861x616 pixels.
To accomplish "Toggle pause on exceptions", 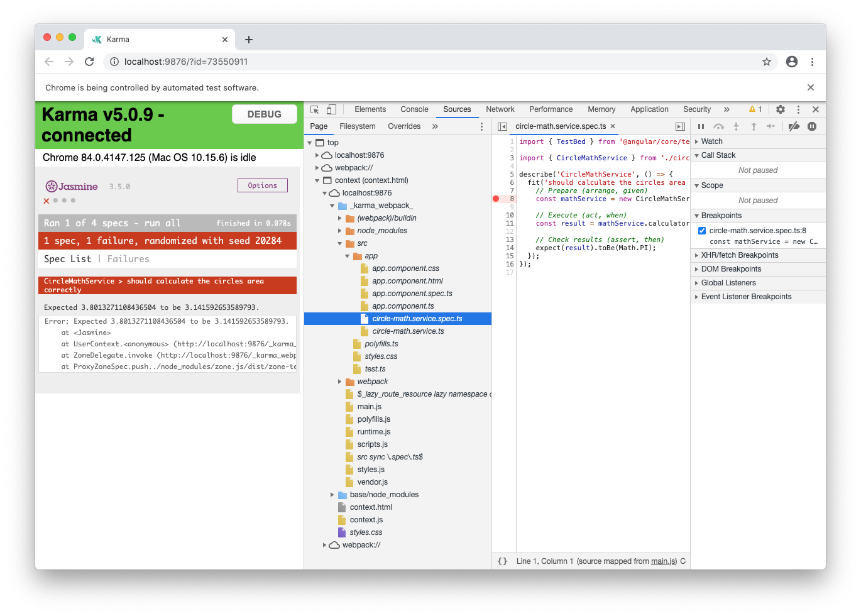I will pos(812,126).
